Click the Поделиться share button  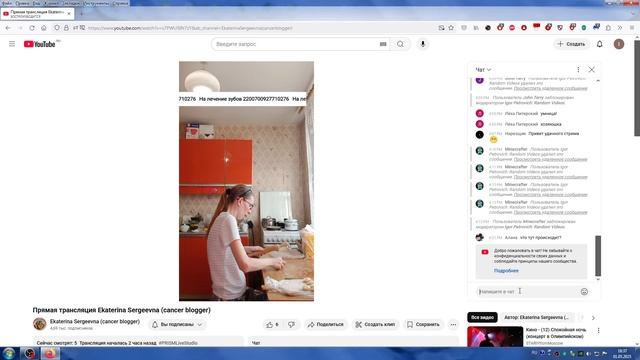(326, 324)
